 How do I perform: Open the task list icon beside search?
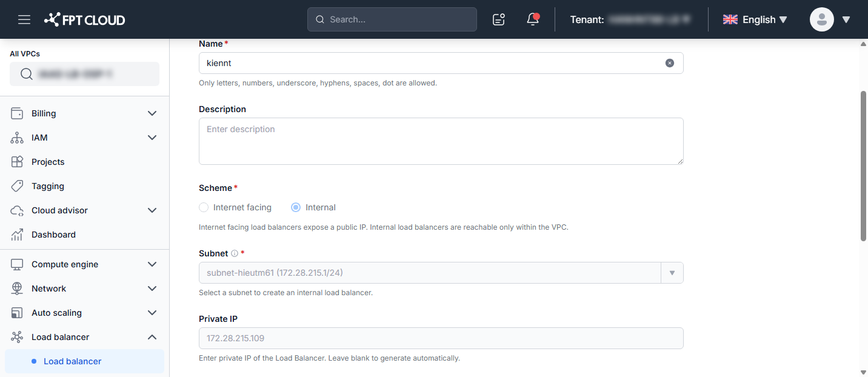click(499, 19)
